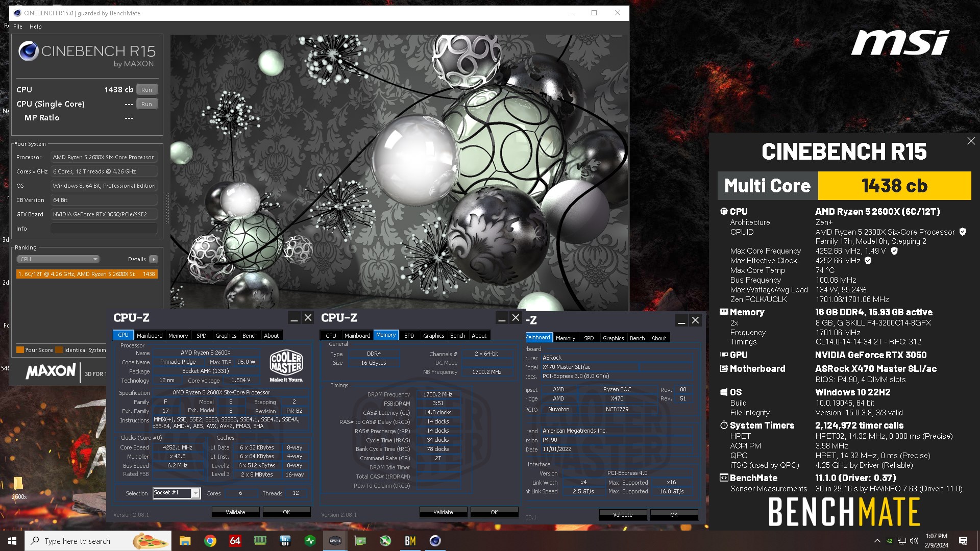Viewport: 980px width, 551px height.
Task: Open the AIDA64 taskbar icon
Action: pos(235,541)
